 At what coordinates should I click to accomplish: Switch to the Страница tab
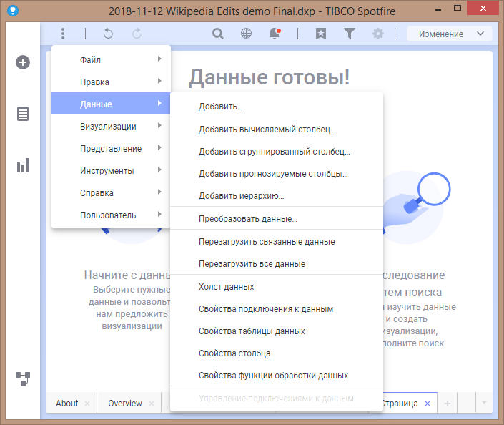(400, 403)
